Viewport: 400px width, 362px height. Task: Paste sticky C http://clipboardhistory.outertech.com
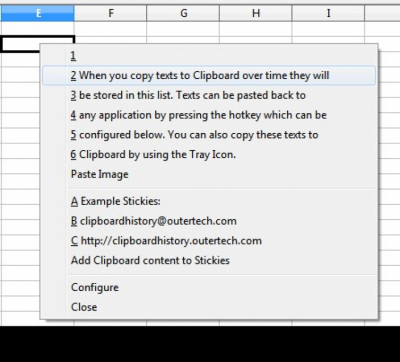pos(209,241)
